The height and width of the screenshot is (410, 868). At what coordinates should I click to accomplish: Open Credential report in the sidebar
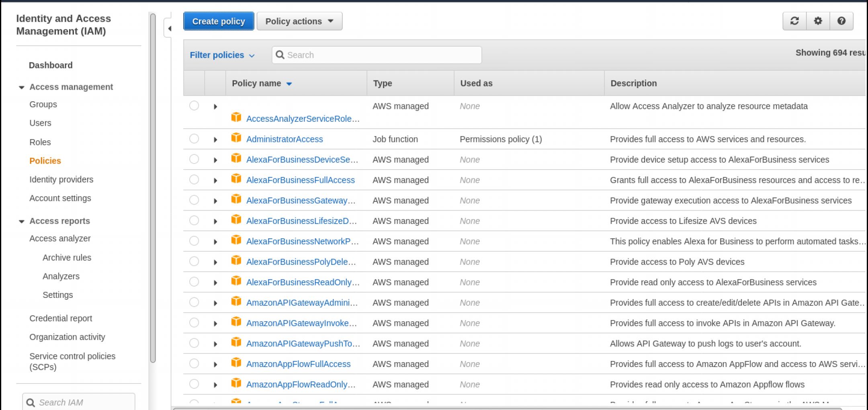(x=61, y=318)
